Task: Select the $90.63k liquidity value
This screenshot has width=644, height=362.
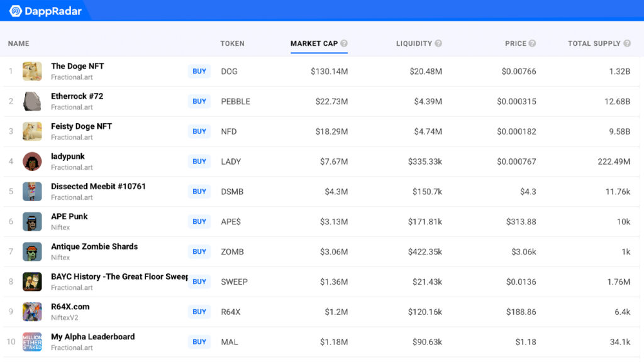Action: [427, 342]
